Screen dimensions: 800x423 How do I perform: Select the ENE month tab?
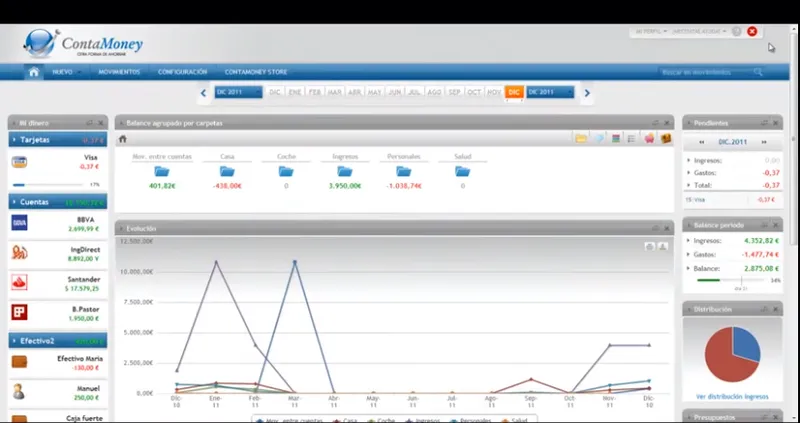294,92
